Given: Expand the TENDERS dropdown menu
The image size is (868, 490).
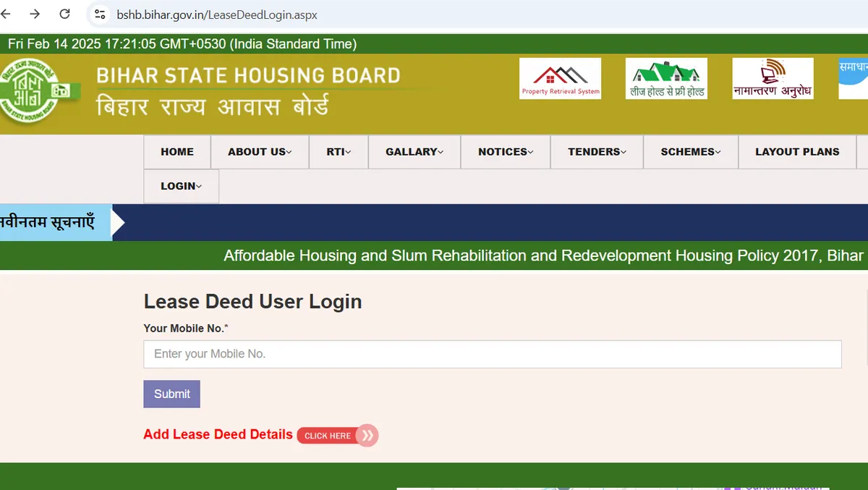Looking at the screenshot, I should 597,152.
